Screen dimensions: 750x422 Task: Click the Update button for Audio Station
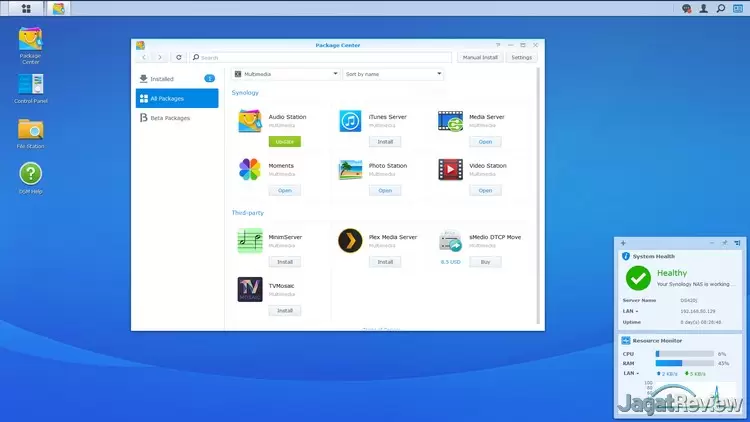click(285, 142)
